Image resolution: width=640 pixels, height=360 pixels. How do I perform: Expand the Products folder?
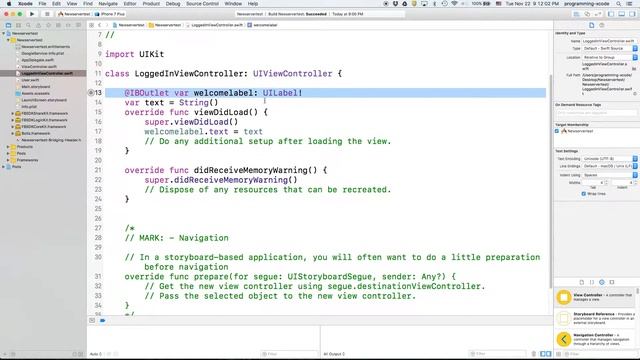[x=8, y=147]
